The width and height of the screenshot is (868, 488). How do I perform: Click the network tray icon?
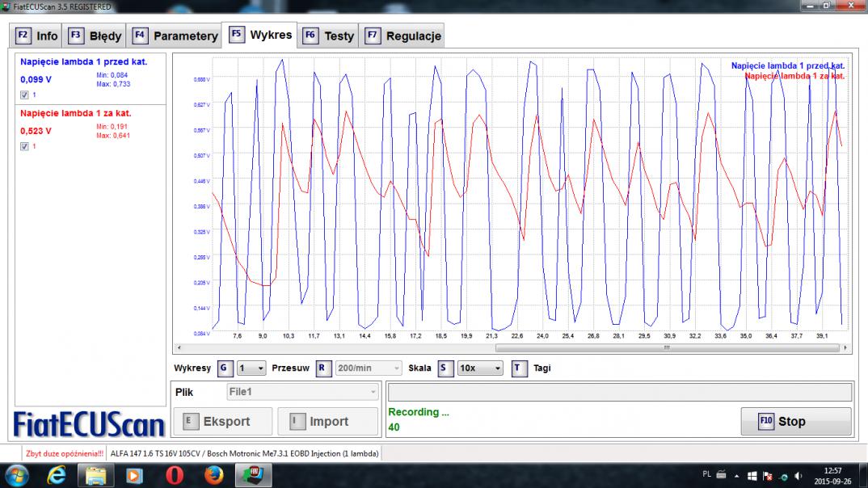[x=783, y=477]
